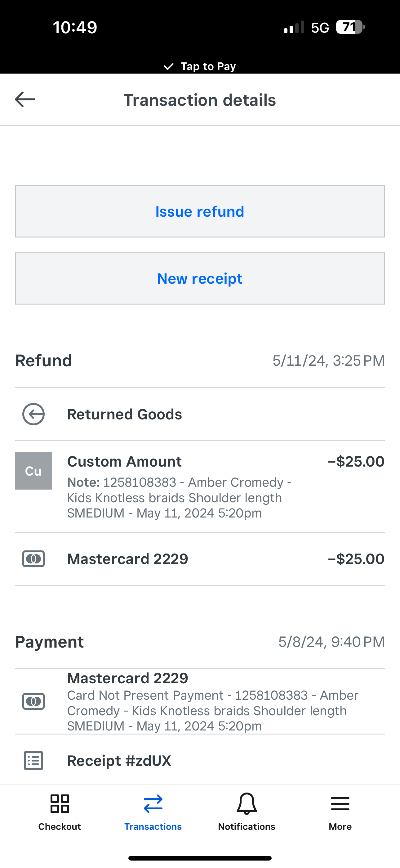Open Receipt #zdUX

[x=119, y=761]
